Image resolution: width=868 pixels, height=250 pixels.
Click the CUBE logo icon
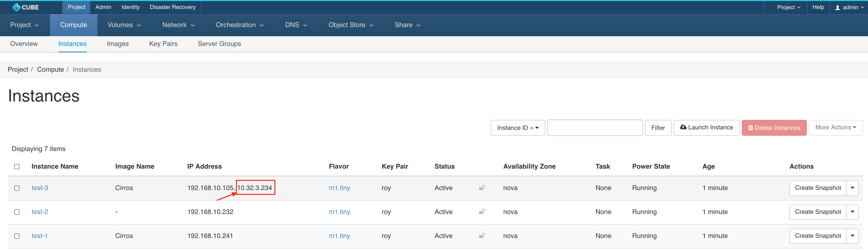point(16,7)
